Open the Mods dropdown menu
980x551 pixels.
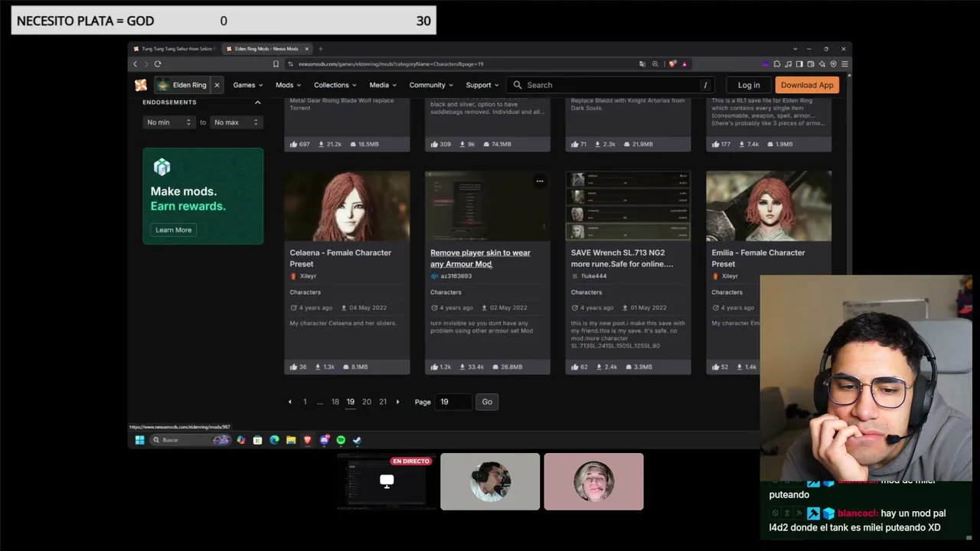click(288, 85)
